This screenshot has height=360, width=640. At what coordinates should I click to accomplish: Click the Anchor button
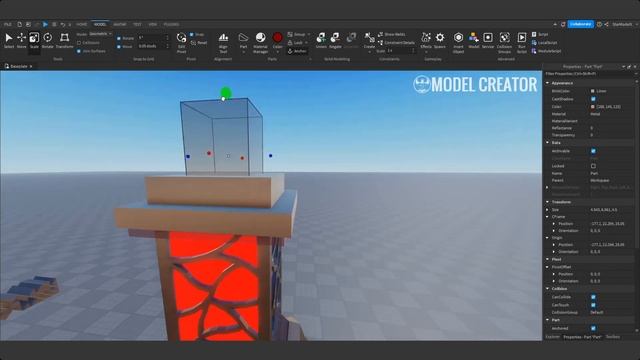[297, 51]
